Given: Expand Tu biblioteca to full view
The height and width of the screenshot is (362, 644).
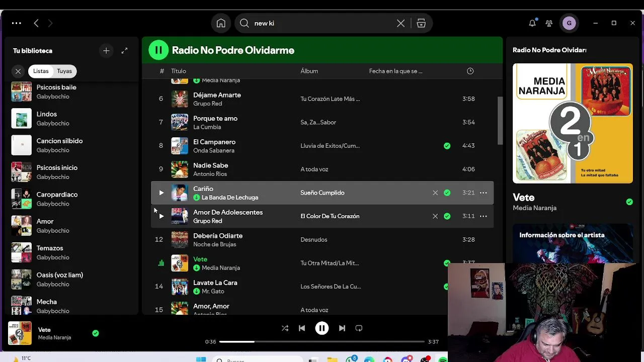Looking at the screenshot, I should (124, 51).
